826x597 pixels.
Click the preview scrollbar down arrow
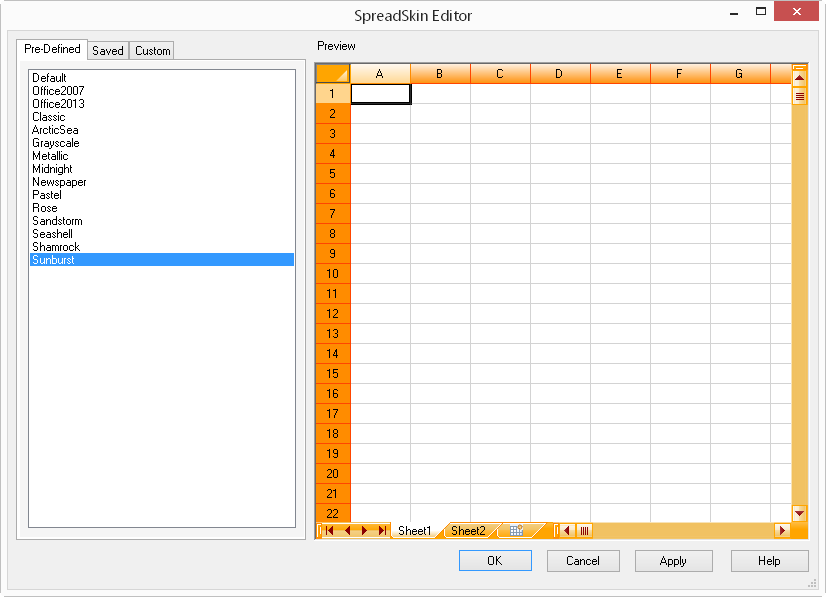pyautogui.click(x=798, y=512)
